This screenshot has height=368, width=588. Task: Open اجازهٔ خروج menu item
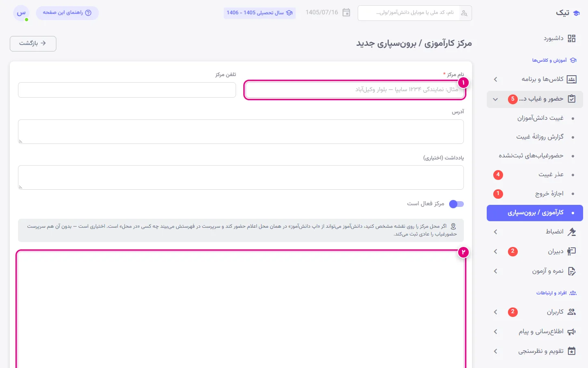click(x=535, y=194)
